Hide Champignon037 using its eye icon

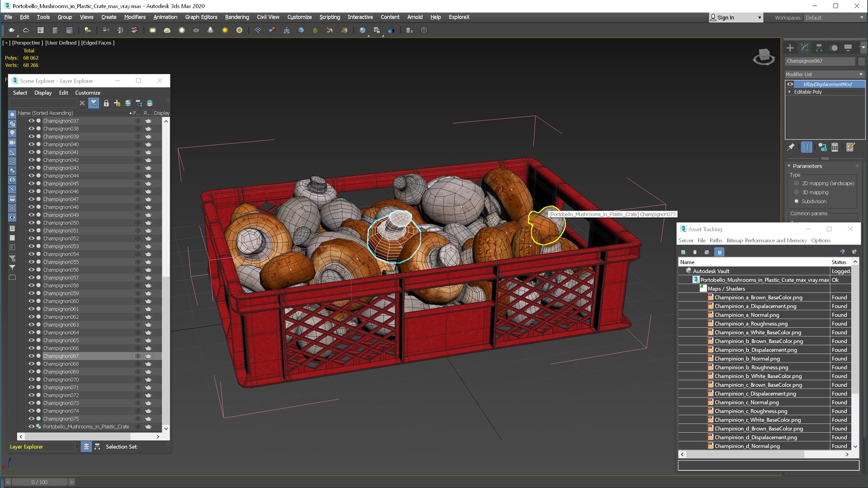tap(31, 121)
